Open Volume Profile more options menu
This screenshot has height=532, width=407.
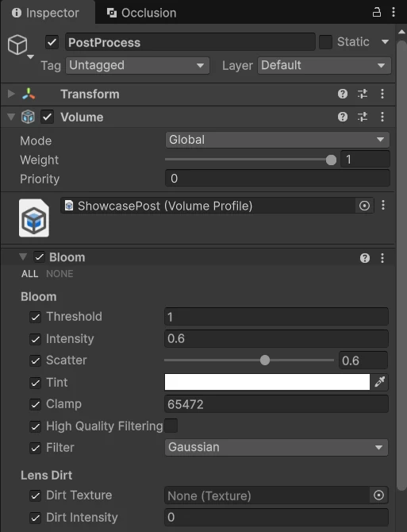click(383, 205)
